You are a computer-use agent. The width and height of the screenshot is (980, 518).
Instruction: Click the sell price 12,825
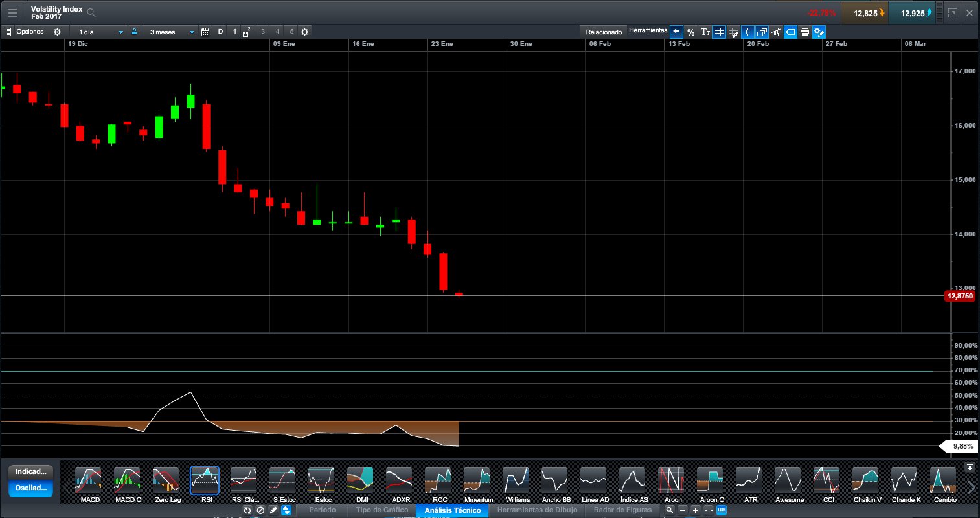[865, 12]
